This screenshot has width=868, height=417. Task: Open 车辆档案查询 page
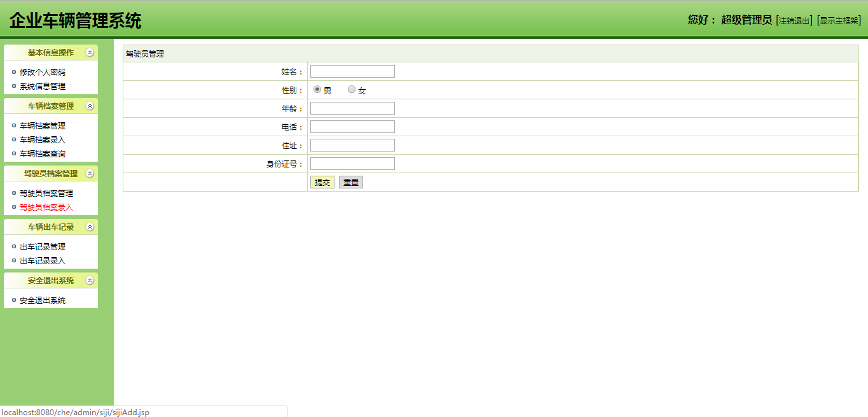(x=43, y=154)
